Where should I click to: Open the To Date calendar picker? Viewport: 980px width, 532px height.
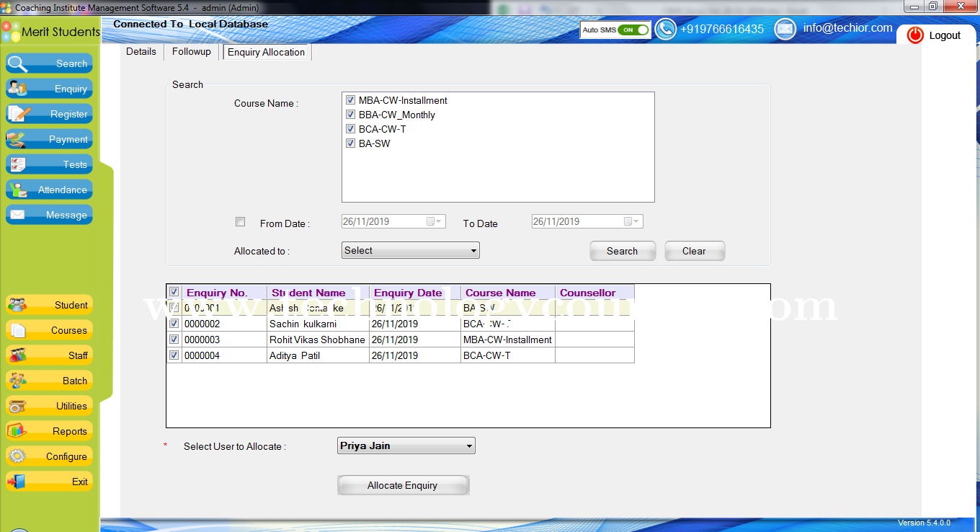[632, 221]
